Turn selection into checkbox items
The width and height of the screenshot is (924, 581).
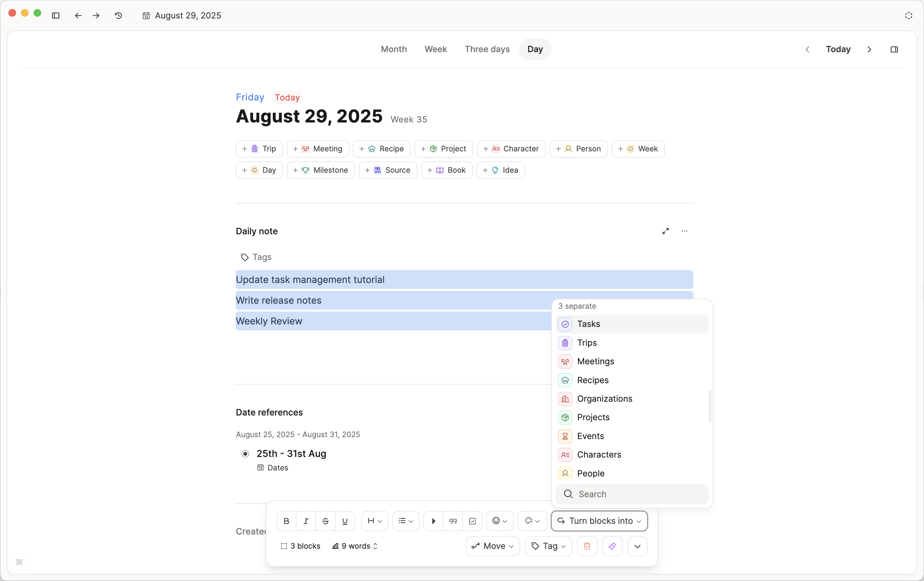(x=472, y=521)
